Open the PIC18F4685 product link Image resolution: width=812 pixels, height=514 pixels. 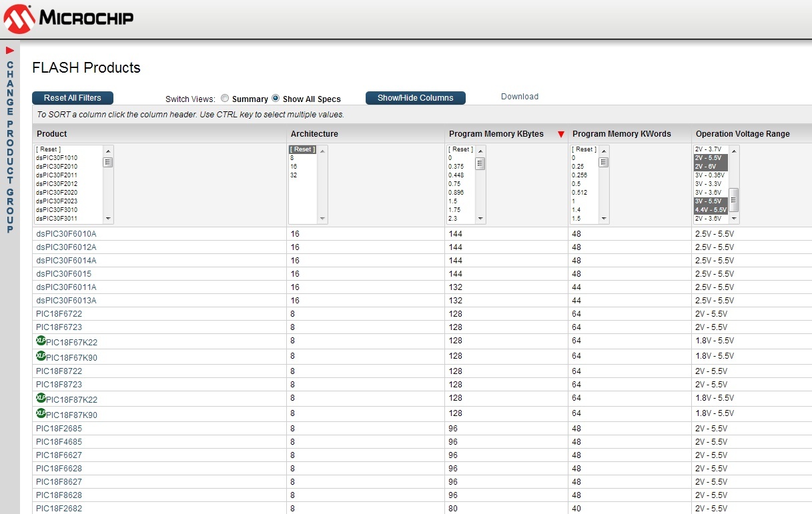(59, 442)
